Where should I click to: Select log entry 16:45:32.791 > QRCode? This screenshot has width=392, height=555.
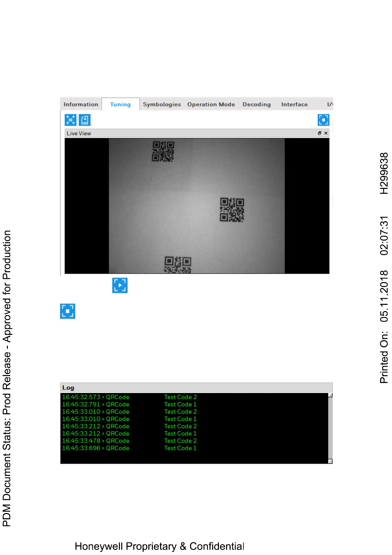pos(96,404)
